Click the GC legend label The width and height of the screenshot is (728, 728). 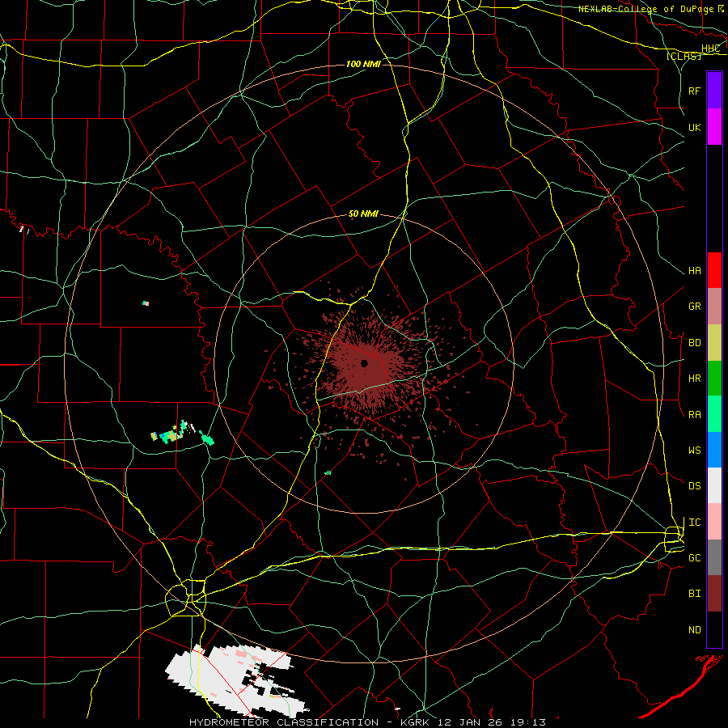(694, 557)
